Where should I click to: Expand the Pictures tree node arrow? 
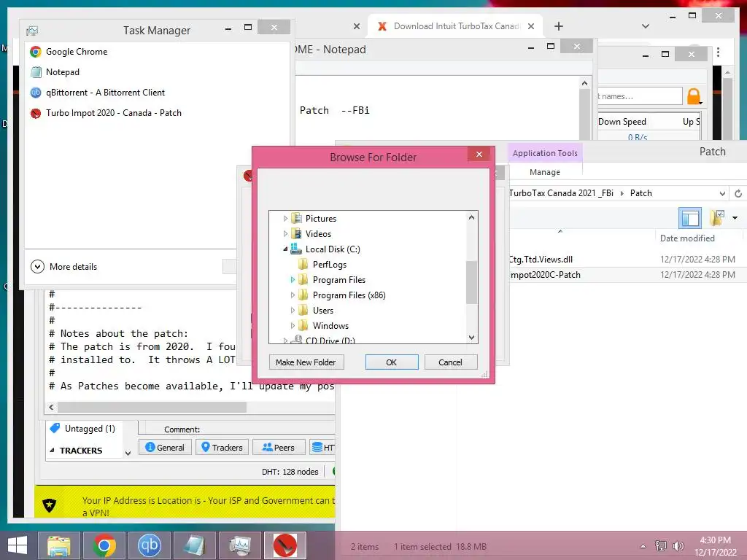click(285, 219)
